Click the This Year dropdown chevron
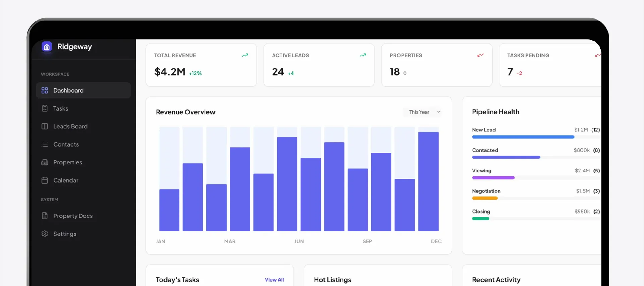Viewport: 644px width, 286px height. point(439,112)
